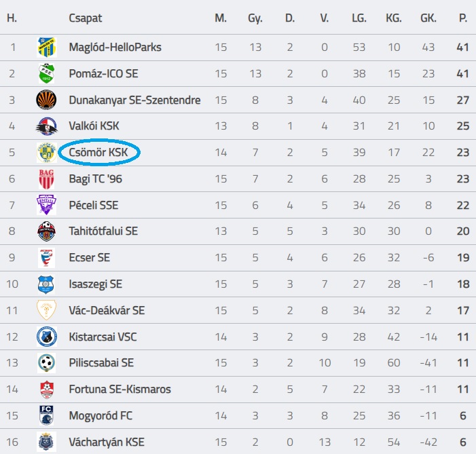This screenshot has width=476, height=454.
Task: Click the Maglód-HelloParks team crest
Action: click(46, 48)
